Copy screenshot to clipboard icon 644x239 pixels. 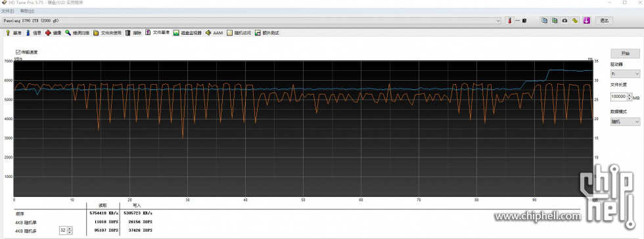click(x=555, y=20)
